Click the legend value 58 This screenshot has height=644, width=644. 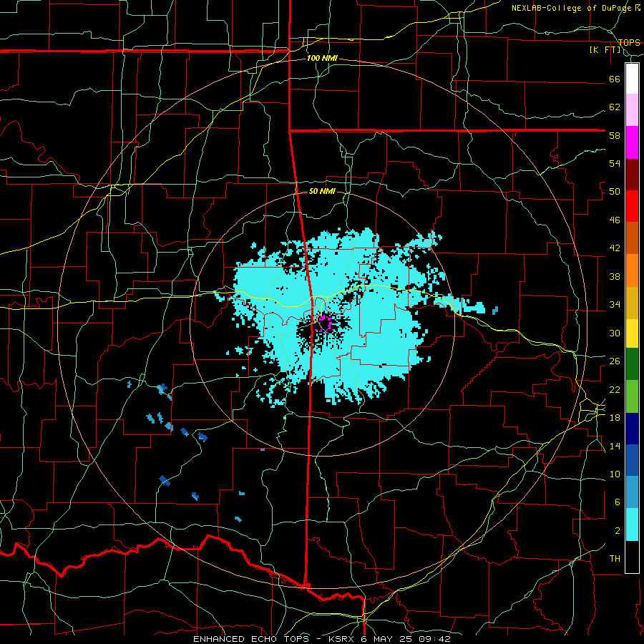pos(615,135)
